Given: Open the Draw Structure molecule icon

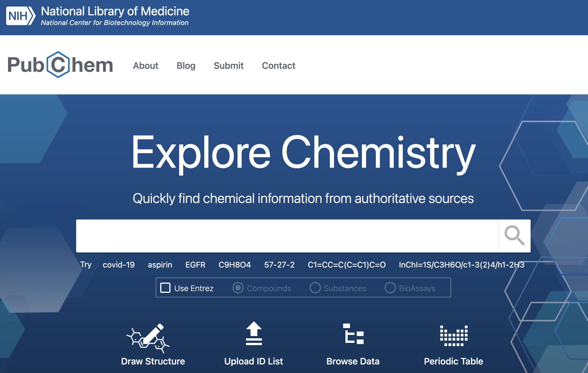Looking at the screenshot, I should click(x=148, y=338).
